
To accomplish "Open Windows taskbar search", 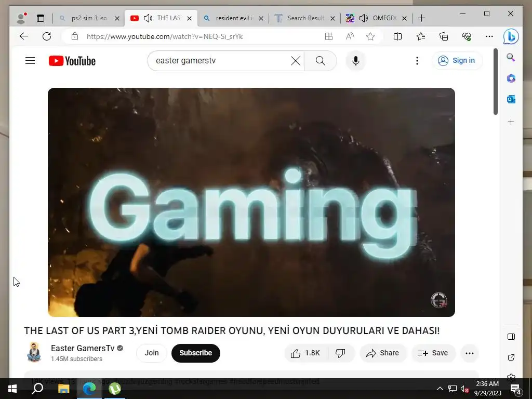I will click(x=37, y=389).
